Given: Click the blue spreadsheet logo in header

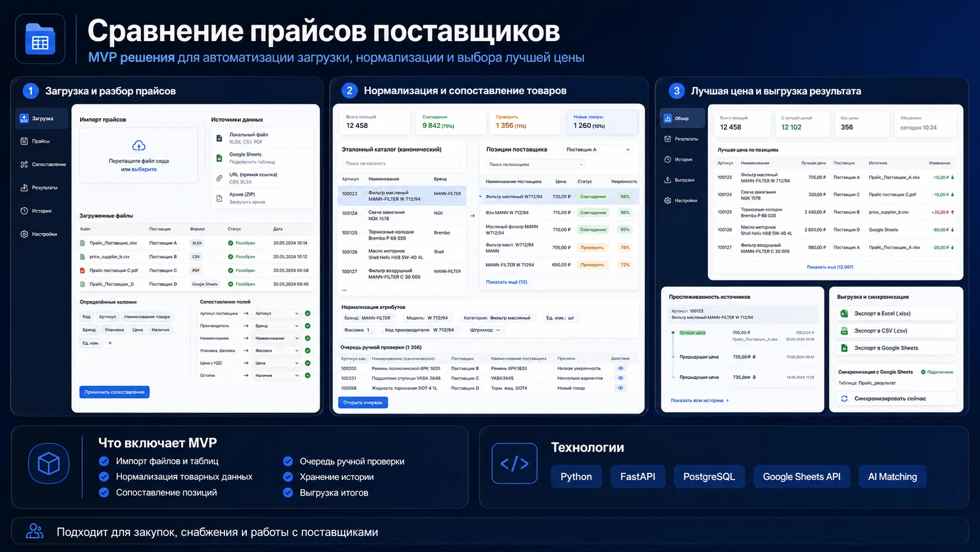Looking at the screenshot, I should pyautogui.click(x=40, y=39).
